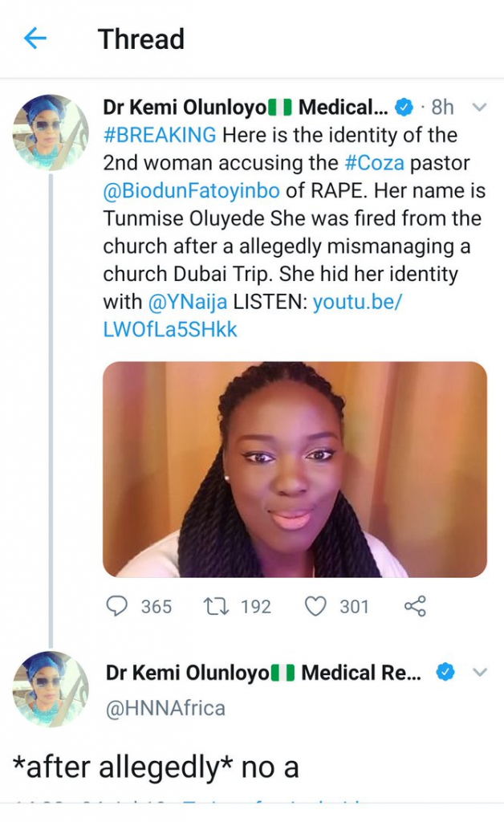504x822 pixels.
Task: Like the tweet via the heart icon
Action: (x=315, y=606)
